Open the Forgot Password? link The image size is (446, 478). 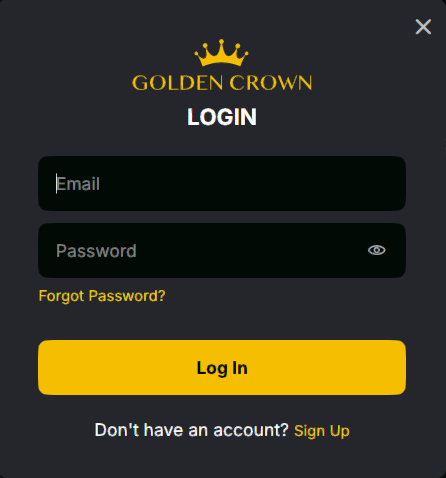click(102, 296)
